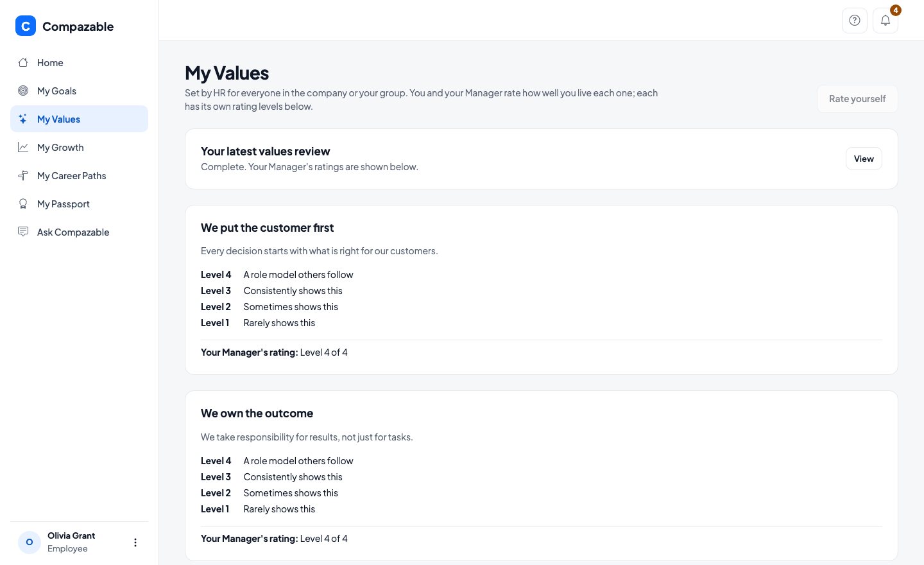Click 'We own the outcome' title

tap(257, 413)
